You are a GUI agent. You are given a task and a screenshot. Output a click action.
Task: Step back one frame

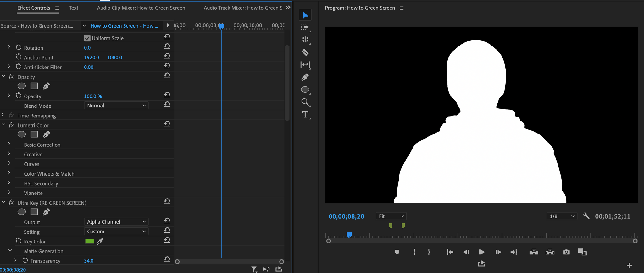pos(466,252)
